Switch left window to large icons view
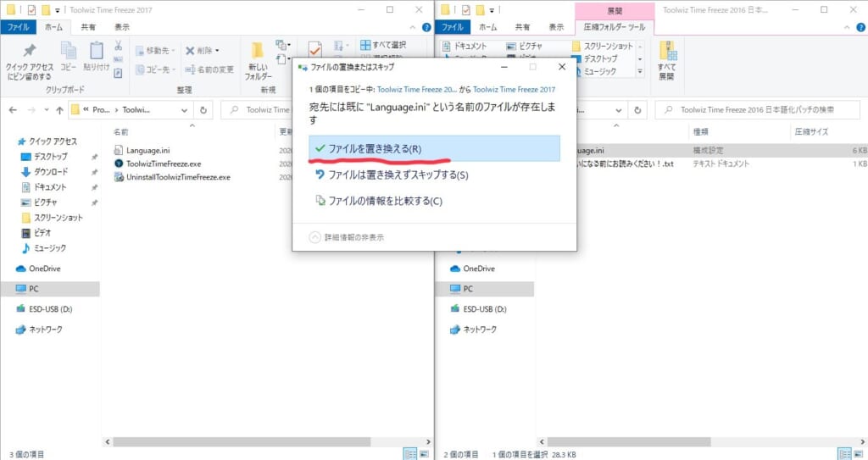Viewport: 868px width, 460px height. (424, 454)
